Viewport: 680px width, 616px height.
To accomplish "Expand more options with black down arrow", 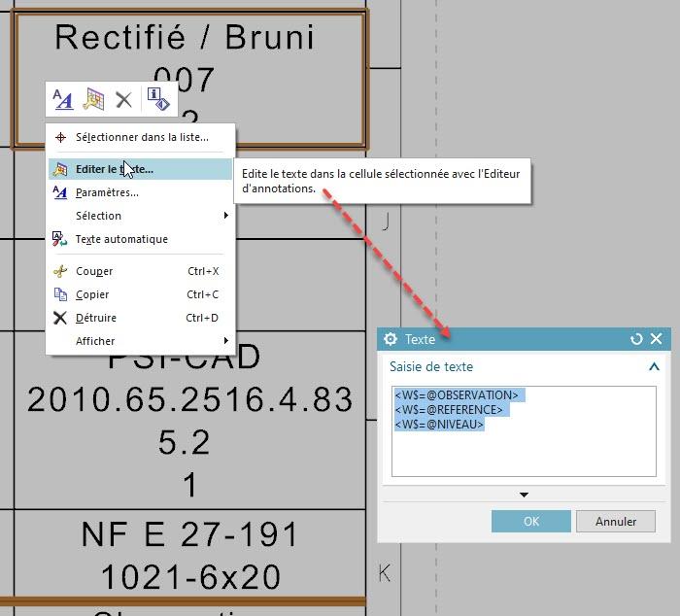I will click(x=524, y=495).
